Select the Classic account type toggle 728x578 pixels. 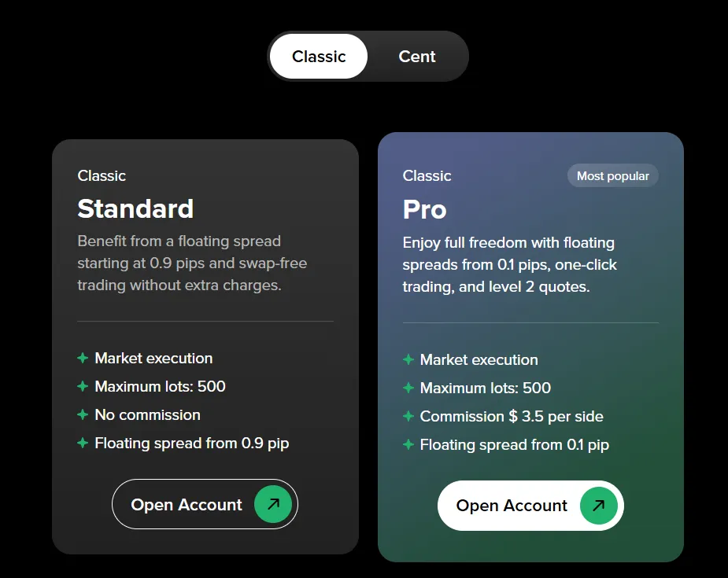point(319,57)
